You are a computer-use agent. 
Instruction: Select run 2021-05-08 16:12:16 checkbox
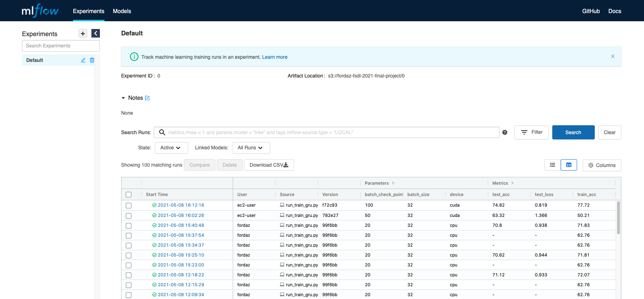pyautogui.click(x=129, y=206)
